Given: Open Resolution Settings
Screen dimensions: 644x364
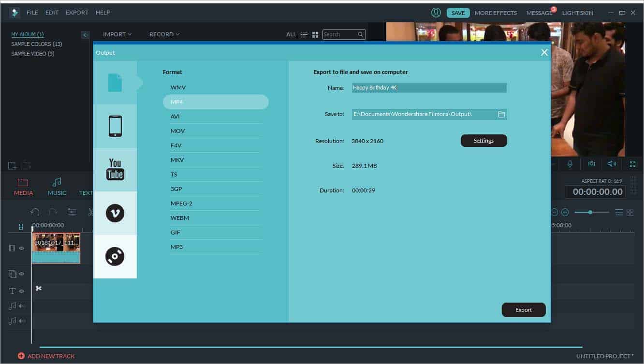Looking at the screenshot, I should point(483,140).
